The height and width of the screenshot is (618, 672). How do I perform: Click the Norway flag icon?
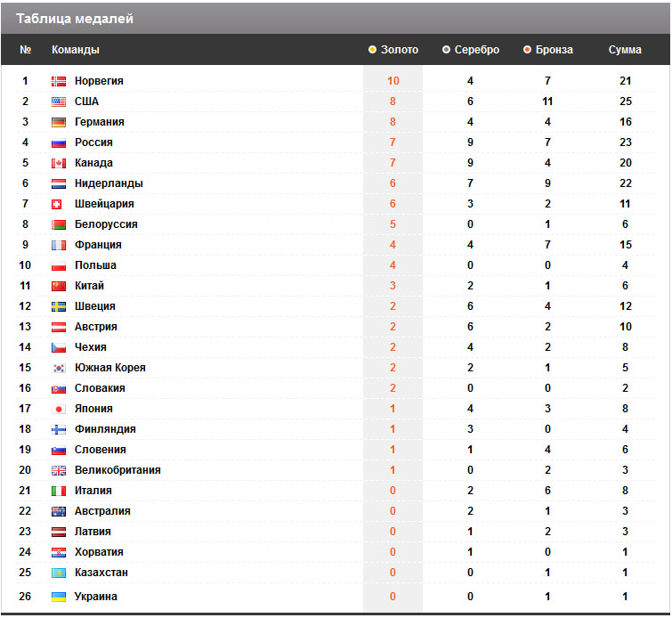(59, 81)
